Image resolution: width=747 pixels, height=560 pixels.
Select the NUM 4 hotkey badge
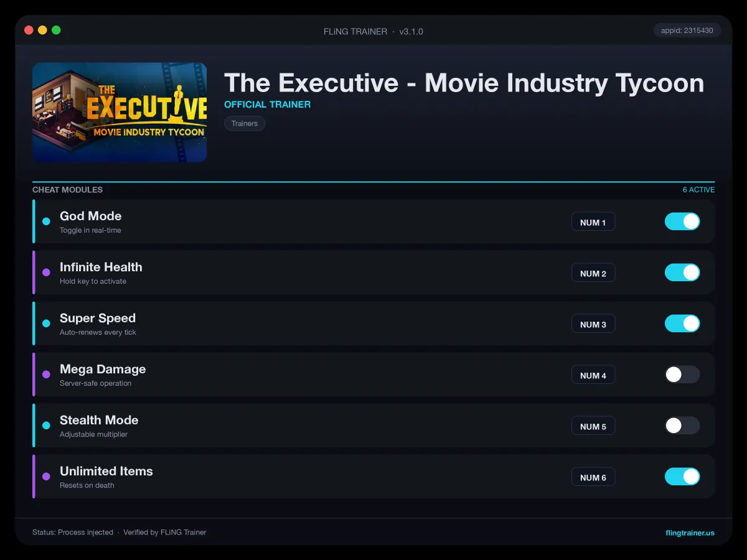click(593, 375)
